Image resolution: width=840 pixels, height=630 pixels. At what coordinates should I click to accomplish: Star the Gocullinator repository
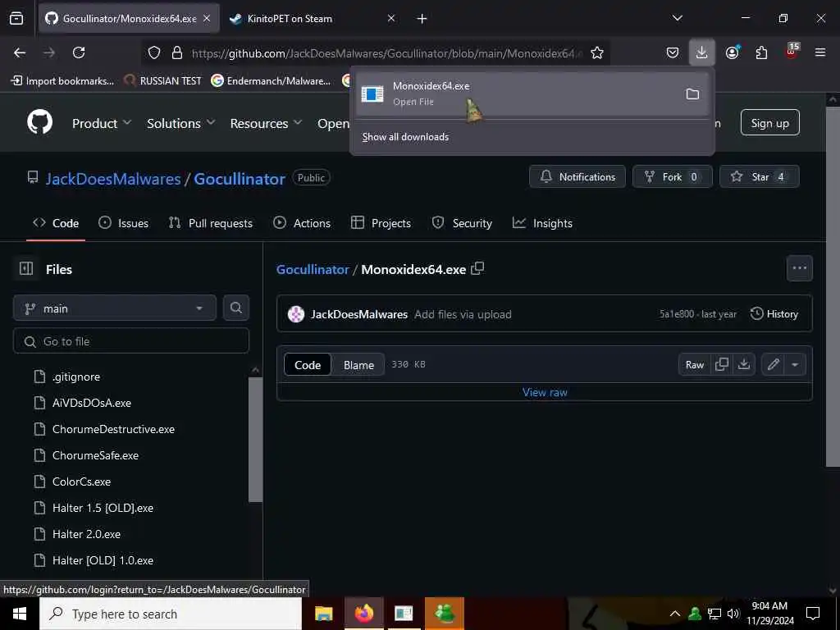759,176
